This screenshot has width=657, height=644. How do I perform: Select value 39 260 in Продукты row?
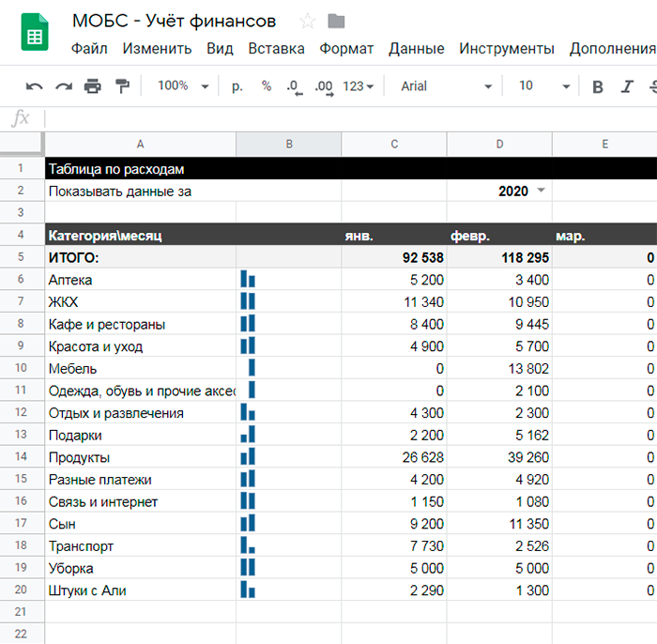[x=499, y=456]
